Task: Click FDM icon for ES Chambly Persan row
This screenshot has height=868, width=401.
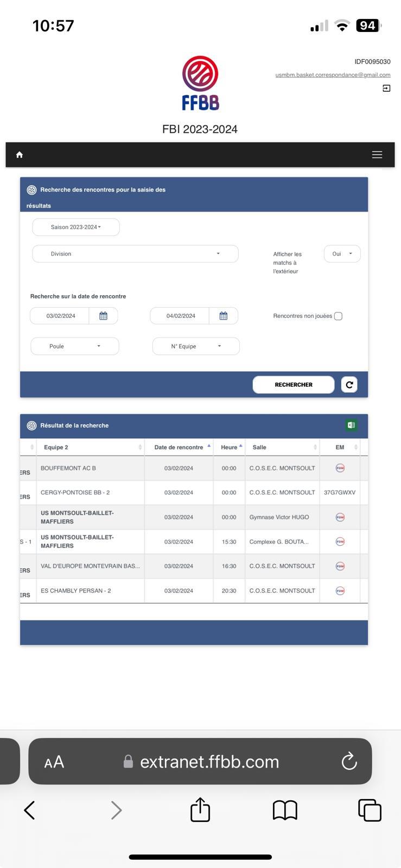Action: coord(340,591)
